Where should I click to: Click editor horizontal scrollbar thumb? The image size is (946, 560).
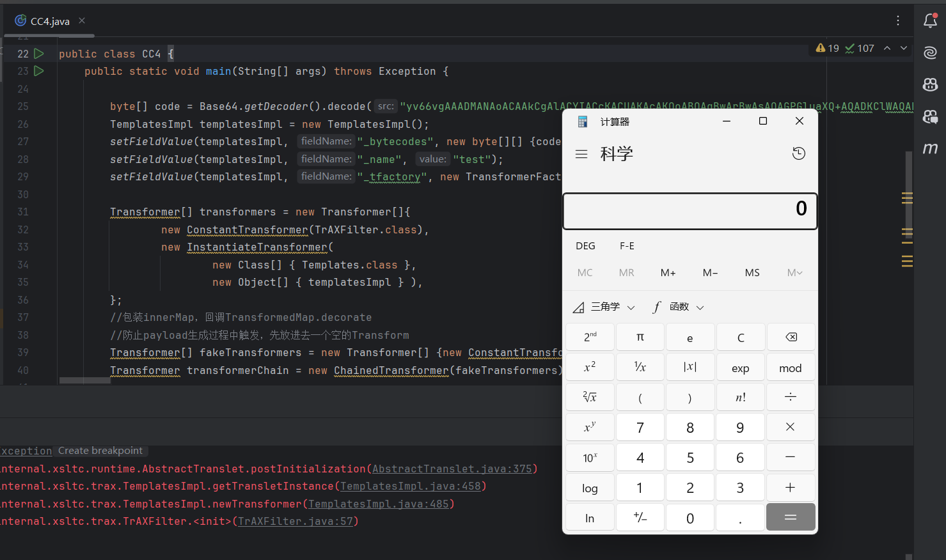point(85,380)
